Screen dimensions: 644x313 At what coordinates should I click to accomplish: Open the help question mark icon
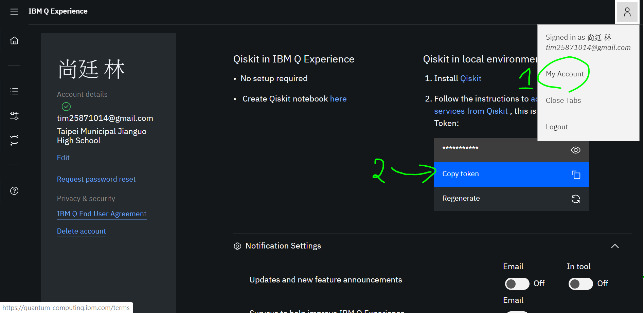14,191
